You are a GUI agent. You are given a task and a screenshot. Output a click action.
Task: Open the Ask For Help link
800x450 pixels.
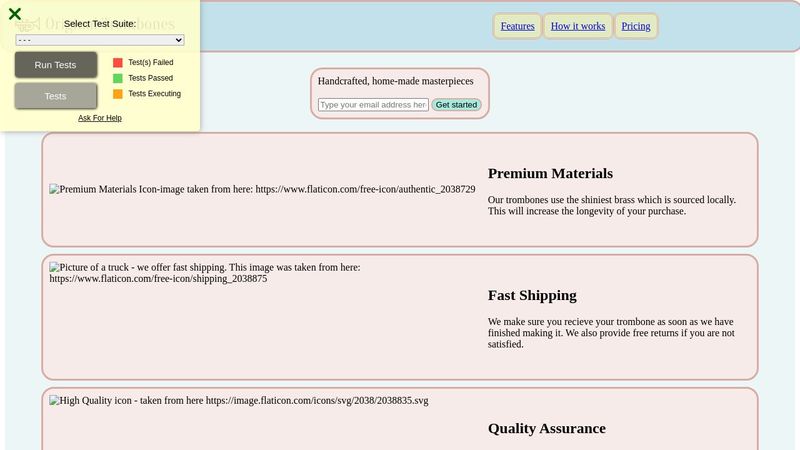tap(100, 118)
